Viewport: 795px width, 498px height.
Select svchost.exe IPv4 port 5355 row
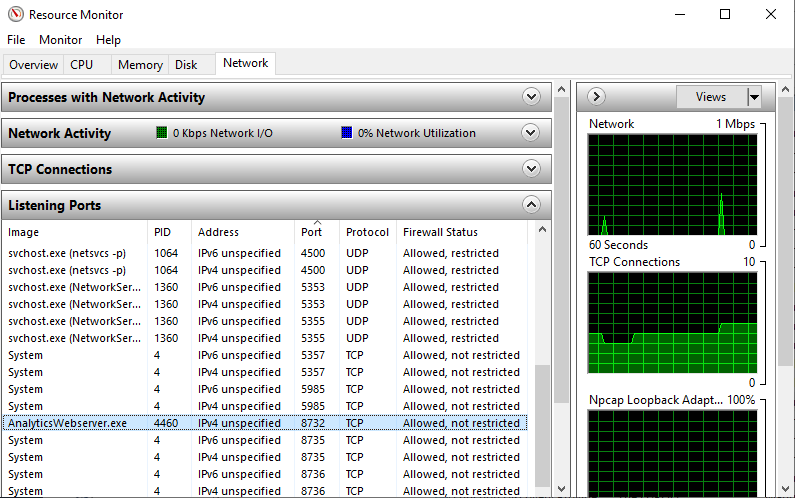coord(265,338)
